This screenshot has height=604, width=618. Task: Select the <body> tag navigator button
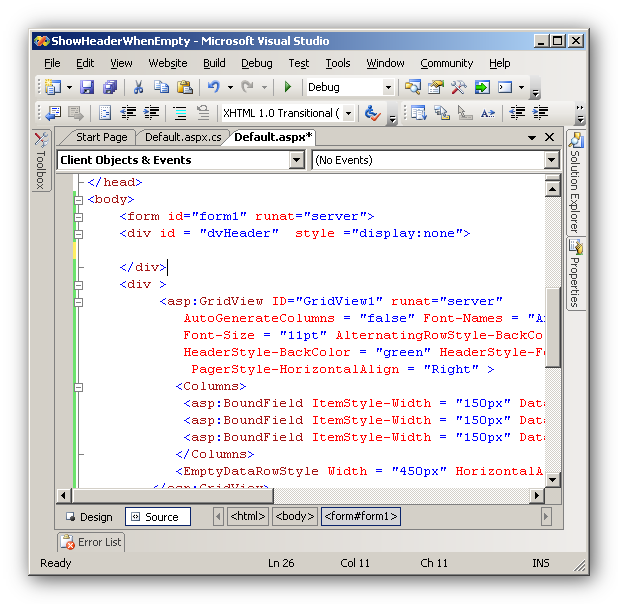click(x=294, y=516)
